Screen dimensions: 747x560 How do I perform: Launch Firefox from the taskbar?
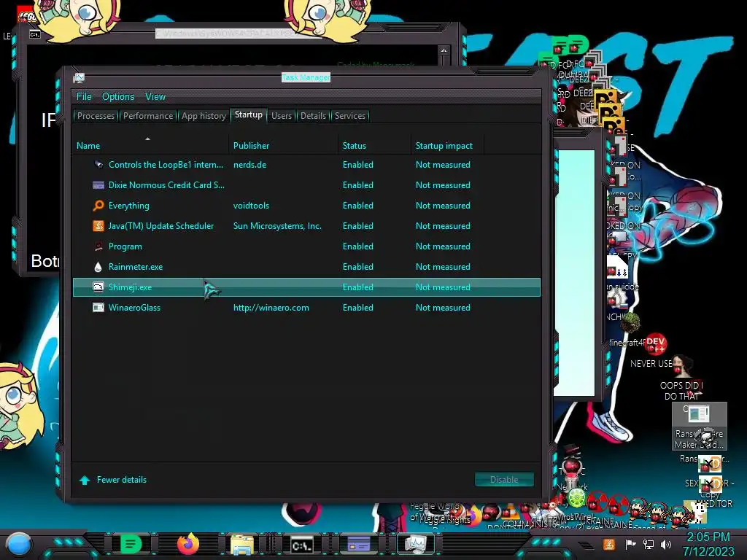pyautogui.click(x=187, y=544)
